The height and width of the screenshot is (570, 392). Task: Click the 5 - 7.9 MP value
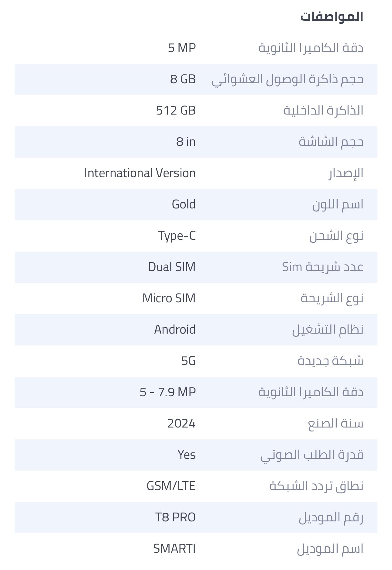pyautogui.click(x=168, y=392)
